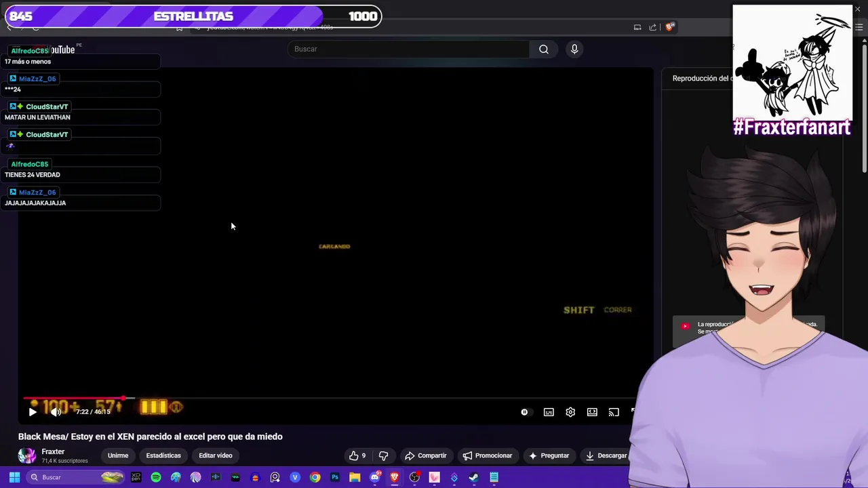Seek on the red video progress bar

[73, 399]
